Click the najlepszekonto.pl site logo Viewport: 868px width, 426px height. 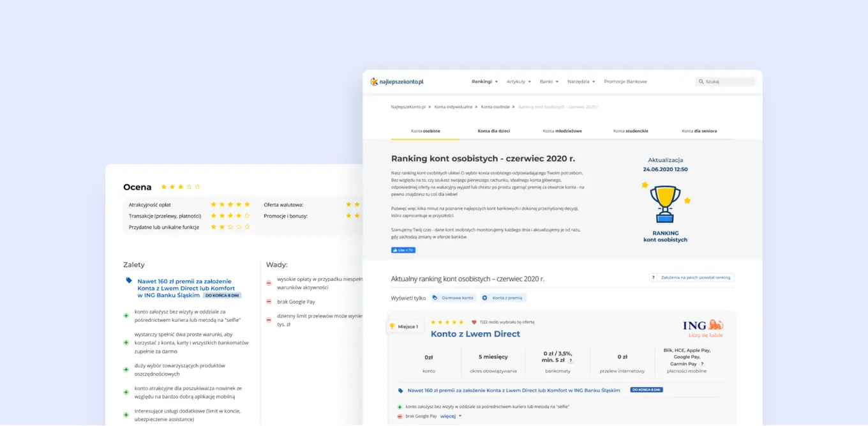(397, 82)
